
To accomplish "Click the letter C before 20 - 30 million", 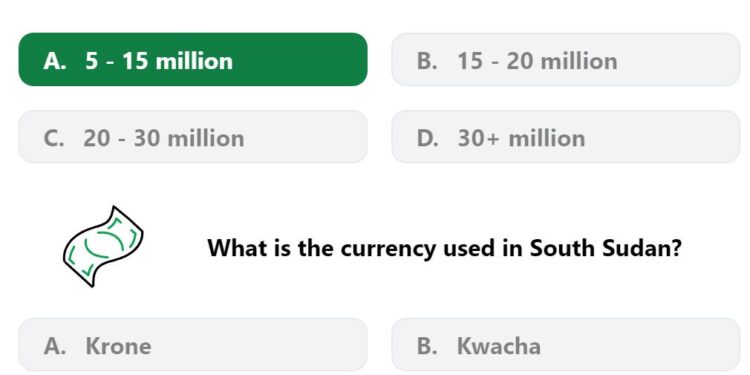I will [x=54, y=139].
